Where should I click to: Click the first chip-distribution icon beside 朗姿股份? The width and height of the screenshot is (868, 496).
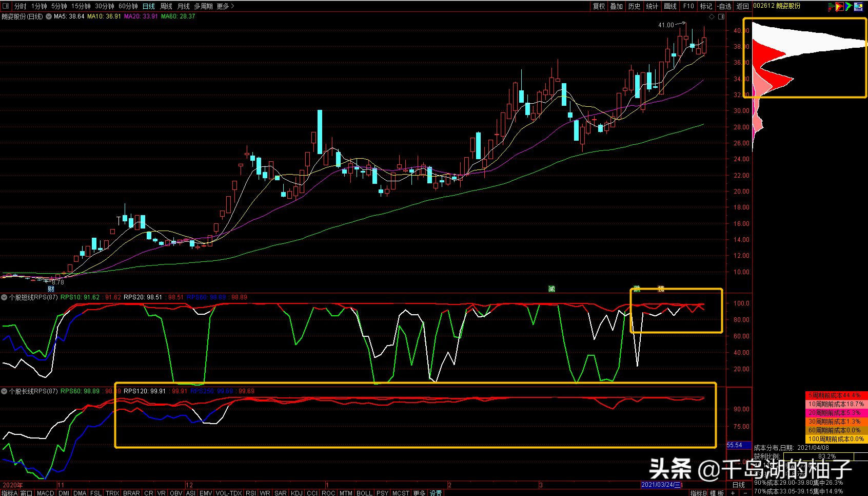coord(831,7)
